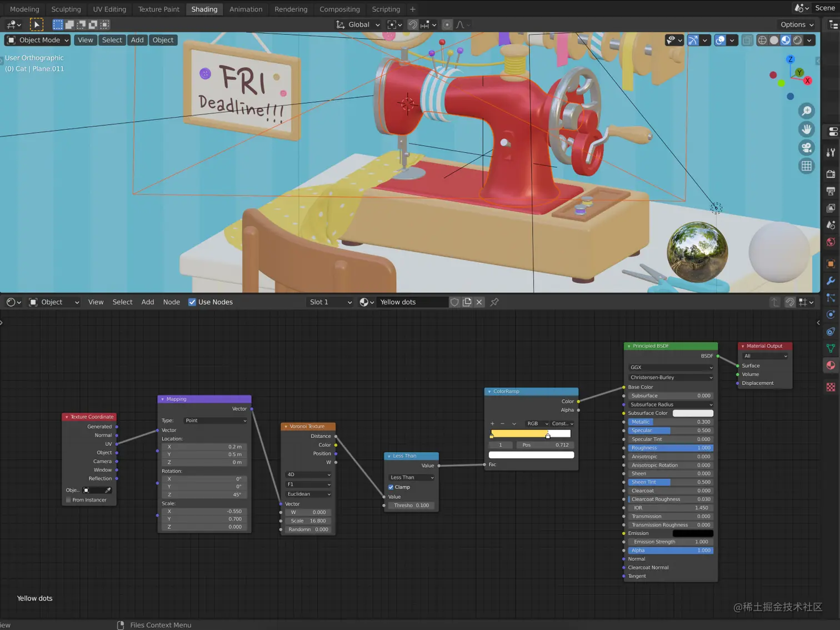
Task: Switch to rendered viewport shading
Action: point(797,40)
